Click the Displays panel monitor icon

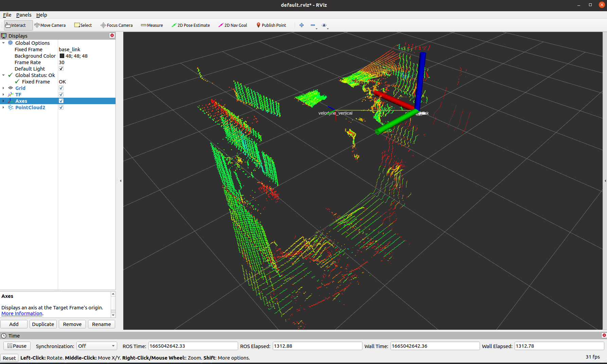point(4,36)
